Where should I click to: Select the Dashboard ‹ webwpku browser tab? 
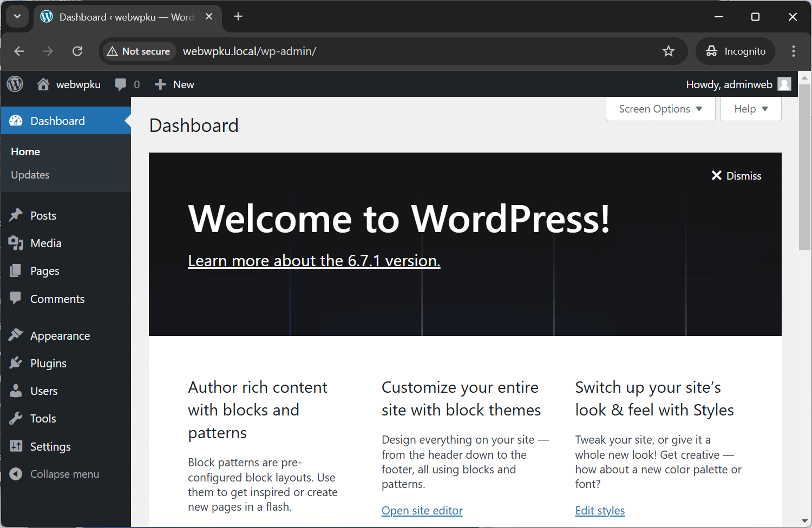pos(127,17)
